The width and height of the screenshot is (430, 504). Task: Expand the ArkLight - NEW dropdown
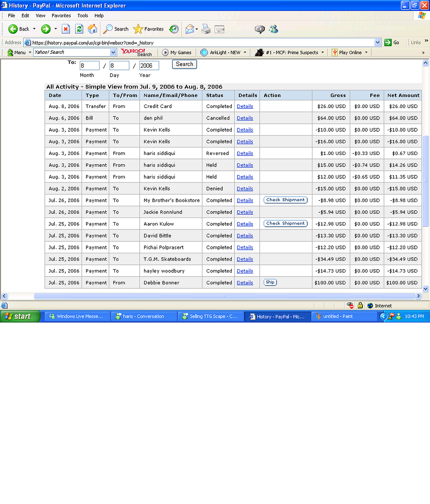[x=245, y=53]
